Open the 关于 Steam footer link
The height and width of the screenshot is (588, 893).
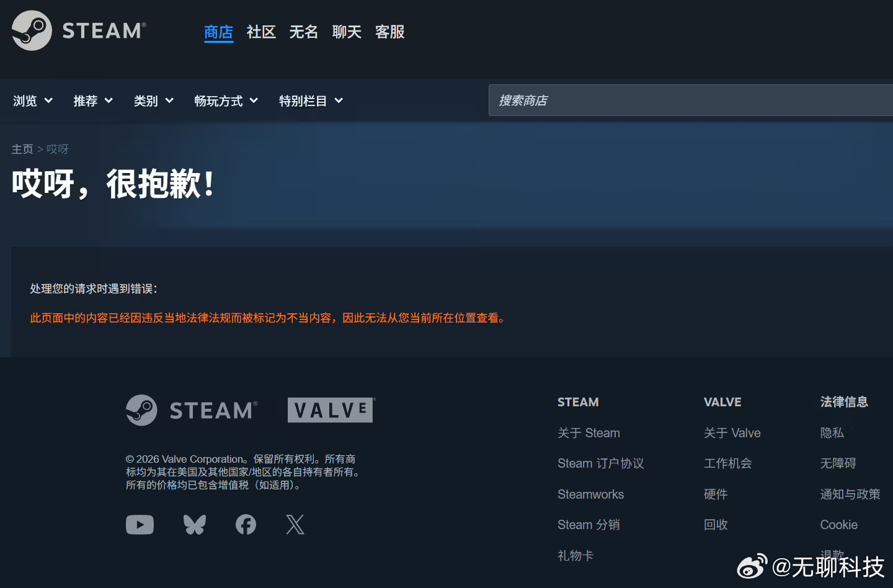pyautogui.click(x=589, y=433)
